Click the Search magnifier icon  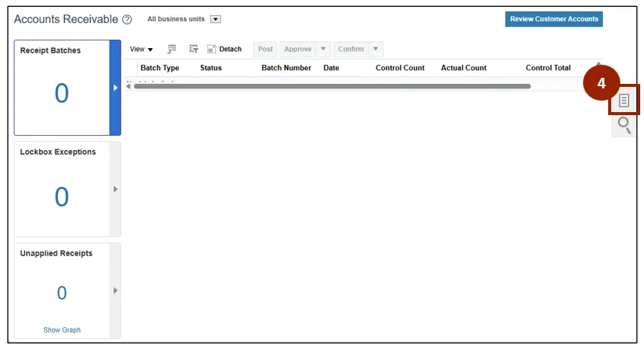(623, 125)
